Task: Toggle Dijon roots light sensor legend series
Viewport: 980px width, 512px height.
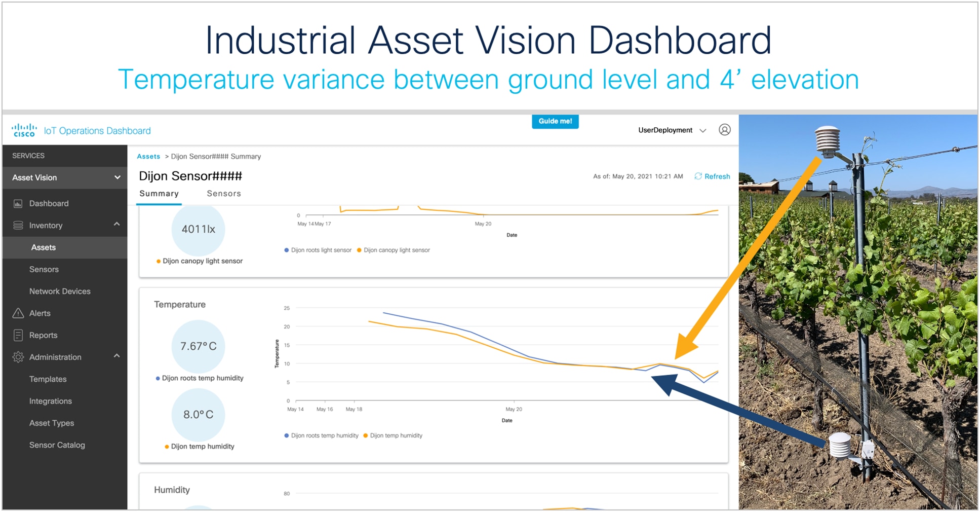Action: tap(318, 250)
